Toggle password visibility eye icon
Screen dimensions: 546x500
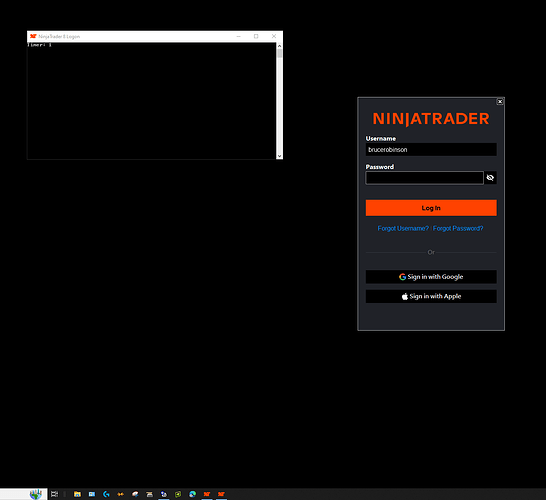tap(490, 178)
